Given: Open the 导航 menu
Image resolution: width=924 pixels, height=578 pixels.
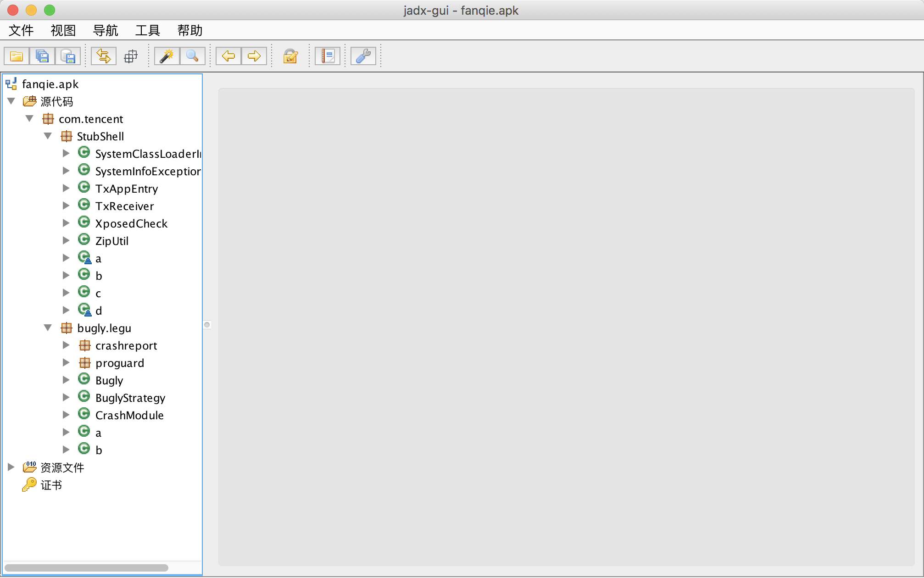Looking at the screenshot, I should [x=106, y=31].
